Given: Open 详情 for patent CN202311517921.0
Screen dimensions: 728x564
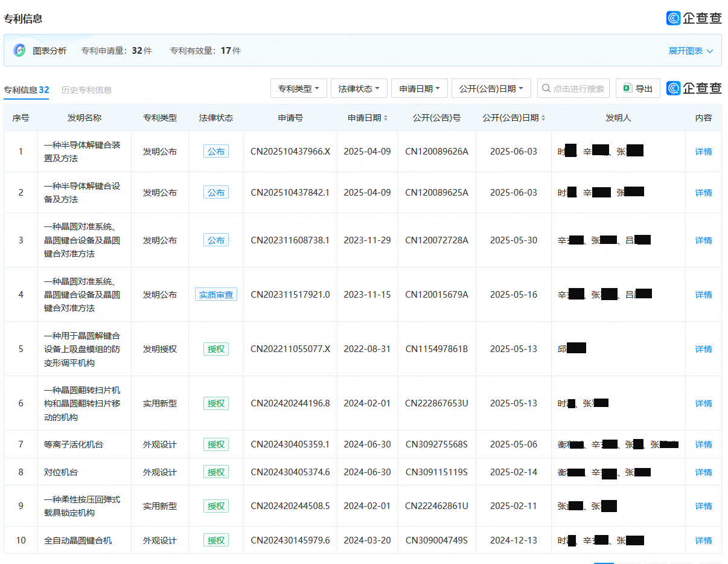Looking at the screenshot, I should click(x=703, y=295).
